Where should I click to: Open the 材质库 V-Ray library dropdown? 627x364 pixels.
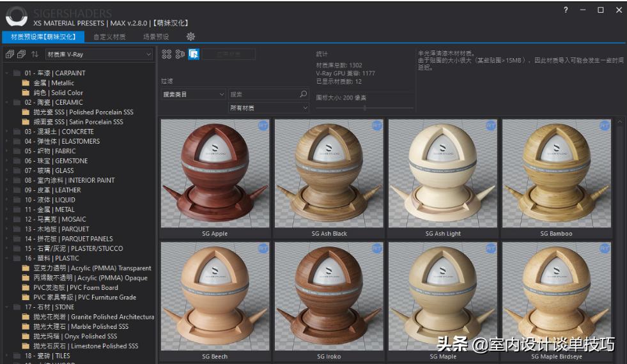(99, 54)
